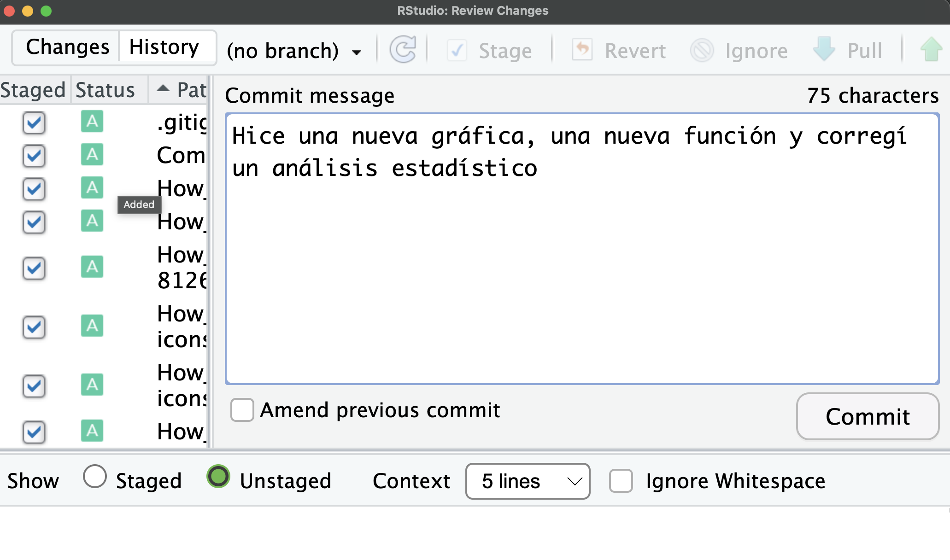The height and width of the screenshot is (560, 950).
Task: Click the Stage checkmark icon
Action: pos(457,50)
